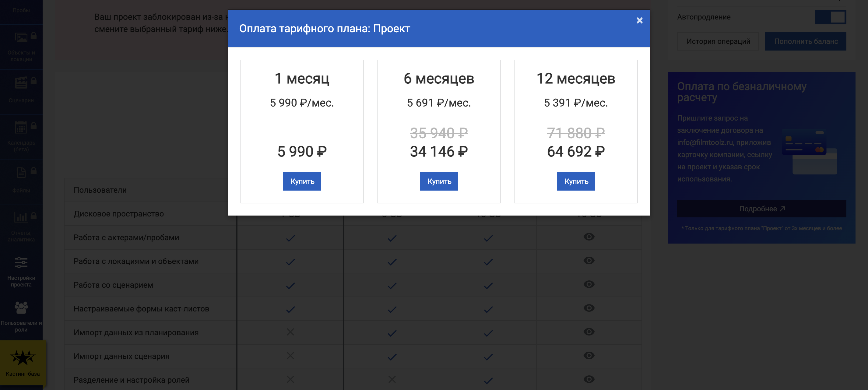
Task: Close the Оплата тарифного плана dialog
Action: click(640, 21)
